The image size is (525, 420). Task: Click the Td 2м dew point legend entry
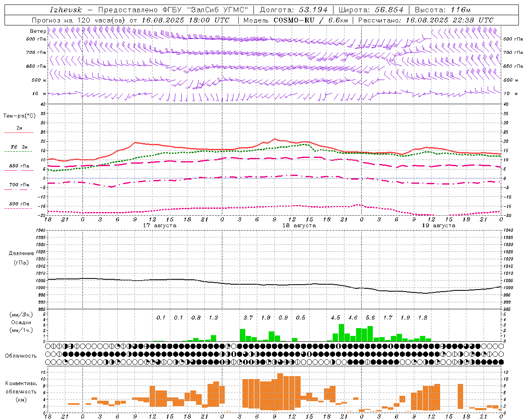(x=19, y=147)
